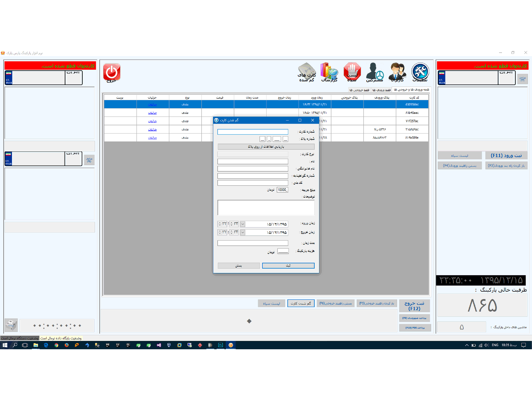This screenshot has height=399, width=532.
Task: Click the 'ثبت' submit button in the dialog
Action: coord(288,265)
